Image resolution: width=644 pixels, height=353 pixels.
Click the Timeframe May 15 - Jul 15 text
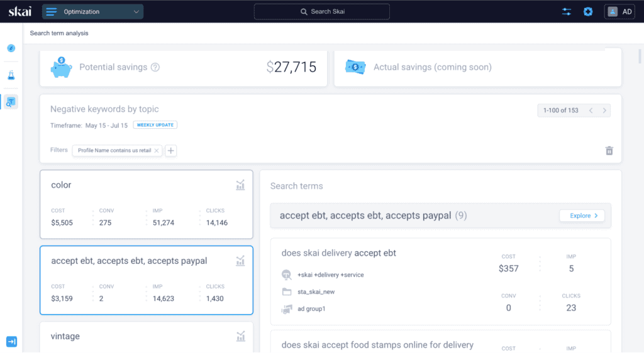(89, 126)
